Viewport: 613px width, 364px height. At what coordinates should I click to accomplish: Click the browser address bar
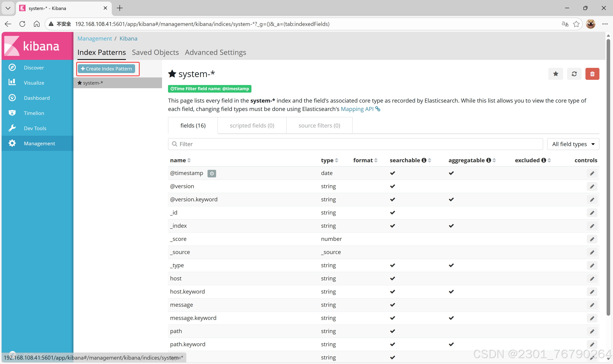pos(314,24)
